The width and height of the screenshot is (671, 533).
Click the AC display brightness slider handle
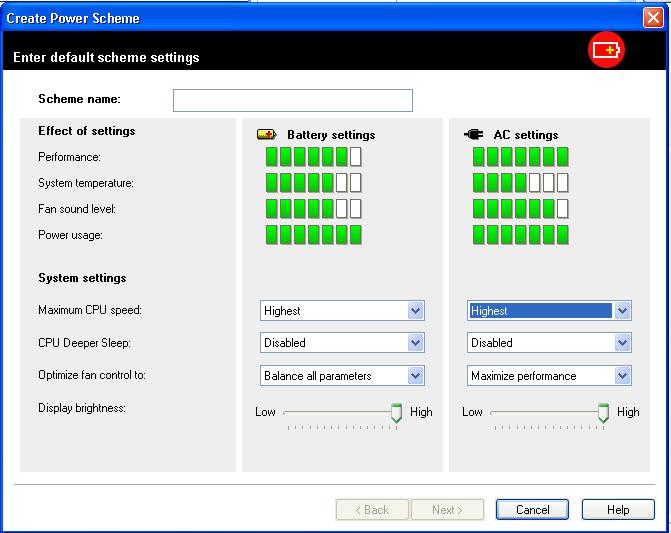pos(603,412)
